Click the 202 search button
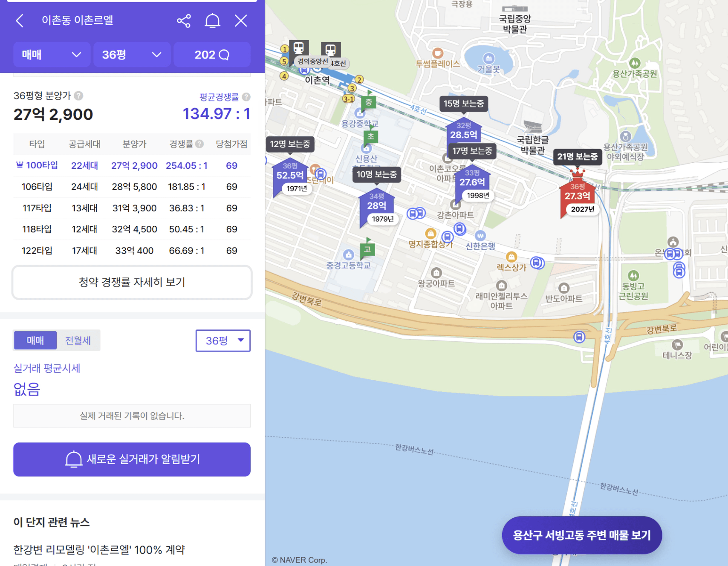 tap(212, 55)
